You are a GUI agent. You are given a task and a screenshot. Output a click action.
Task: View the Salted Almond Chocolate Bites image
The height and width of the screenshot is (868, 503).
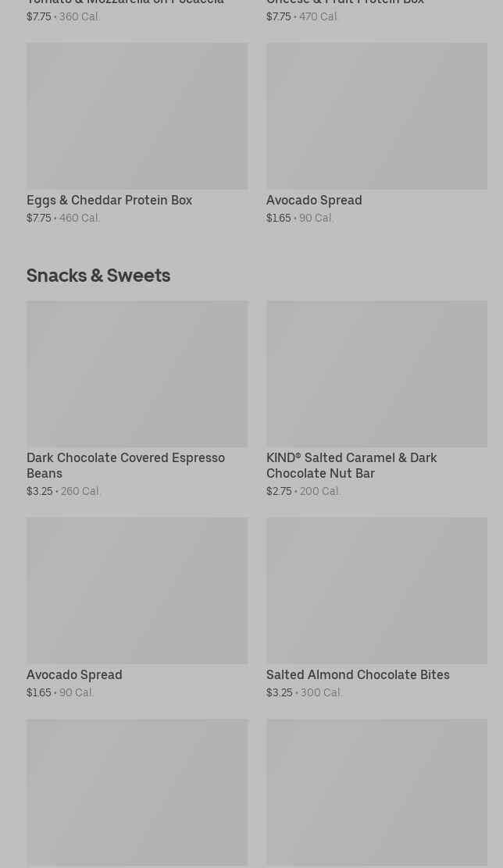pyautogui.click(x=376, y=590)
